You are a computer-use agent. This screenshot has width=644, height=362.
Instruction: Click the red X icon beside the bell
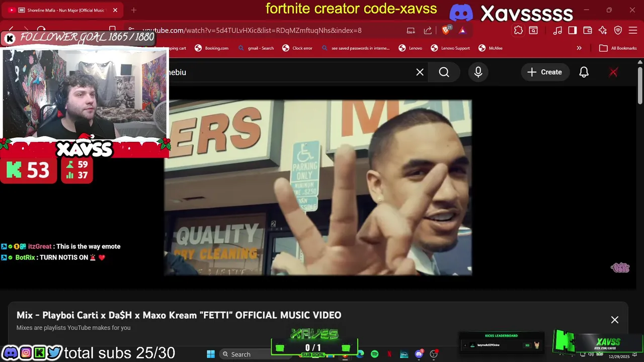point(613,72)
